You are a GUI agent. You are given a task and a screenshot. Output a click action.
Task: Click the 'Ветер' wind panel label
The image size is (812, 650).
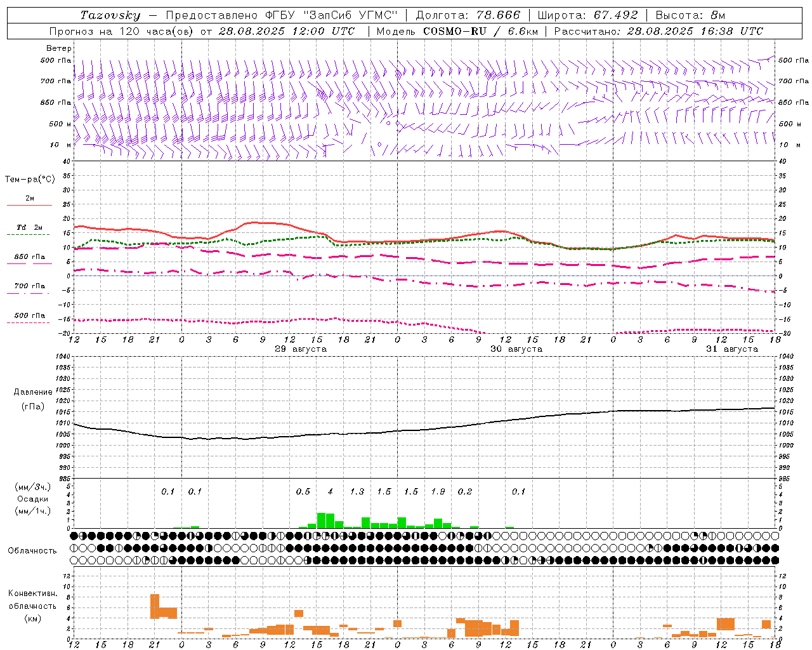click(59, 48)
